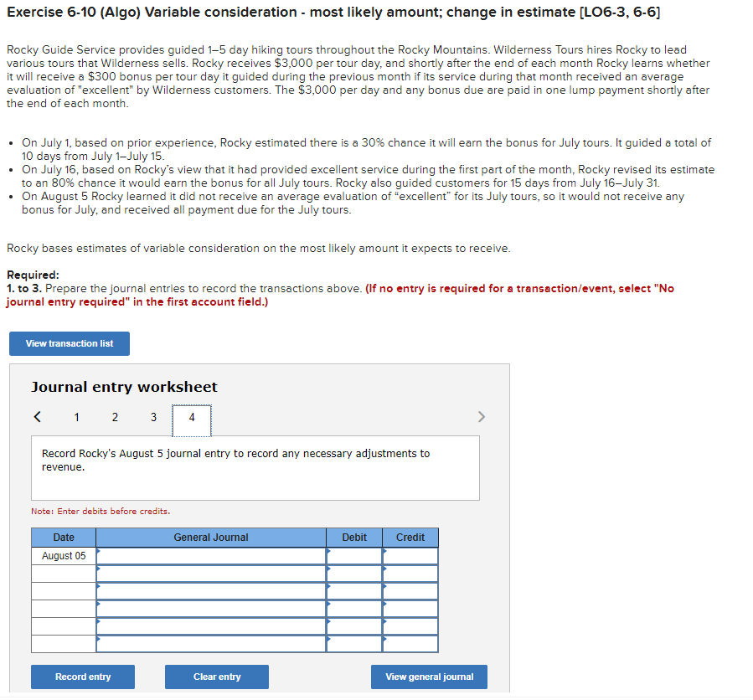Image resolution: width=753 pixels, height=700 pixels.
Task: Click the Clear entry button
Action: [216, 677]
